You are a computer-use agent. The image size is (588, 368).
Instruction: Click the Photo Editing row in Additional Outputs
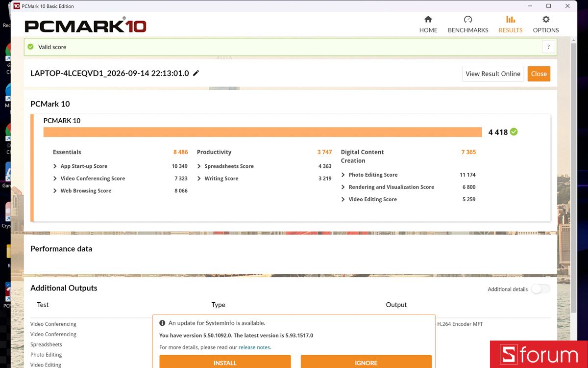click(46, 355)
